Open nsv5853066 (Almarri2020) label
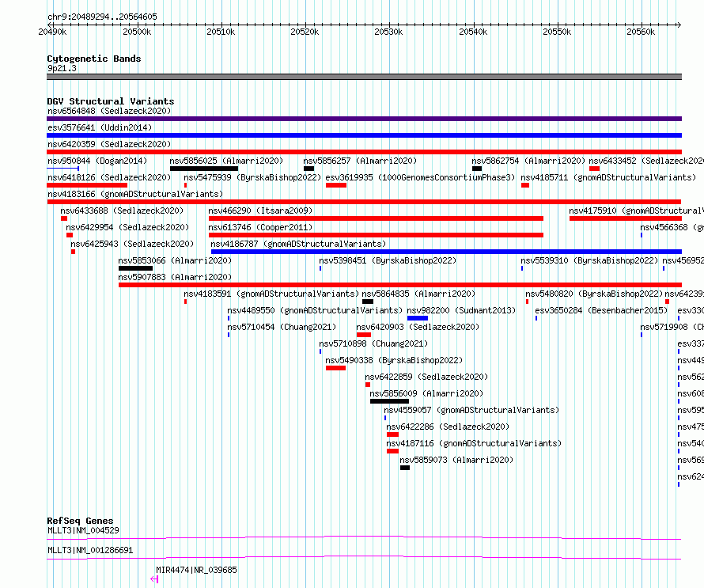Viewport: 704px width, 588px height. click(175, 260)
